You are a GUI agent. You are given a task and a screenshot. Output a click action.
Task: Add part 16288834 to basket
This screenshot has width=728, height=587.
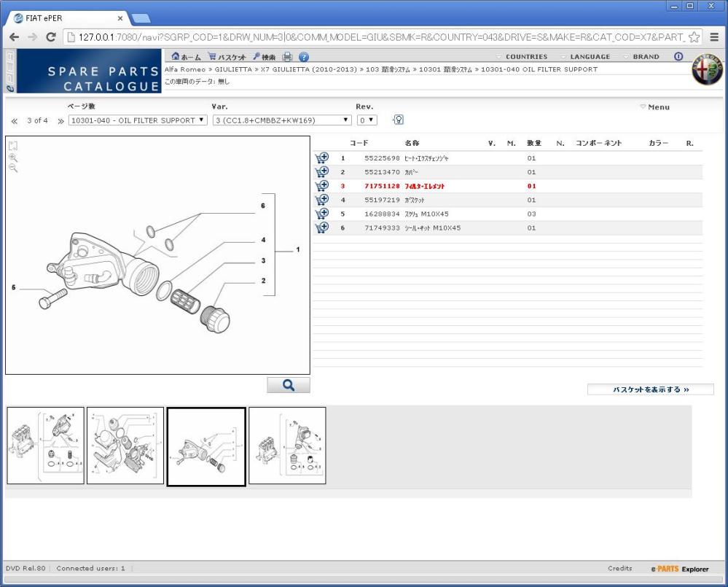point(322,214)
